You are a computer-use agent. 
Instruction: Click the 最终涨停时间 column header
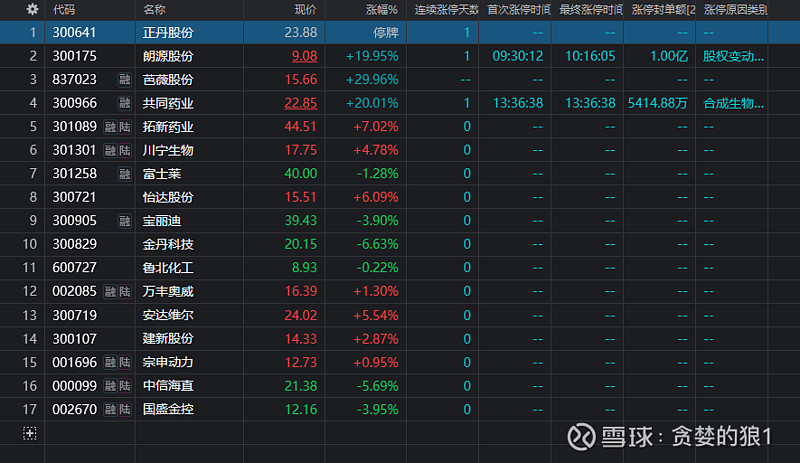point(591,10)
